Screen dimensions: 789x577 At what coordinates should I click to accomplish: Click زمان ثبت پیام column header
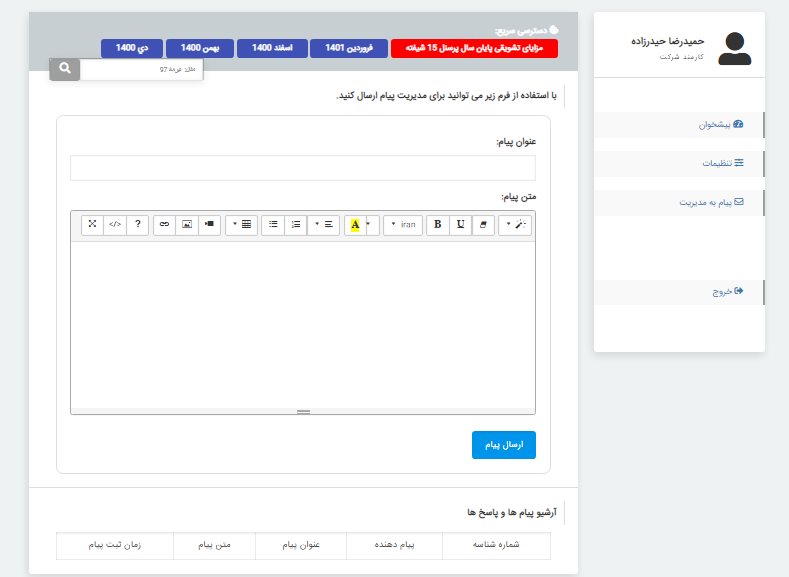click(x=115, y=545)
